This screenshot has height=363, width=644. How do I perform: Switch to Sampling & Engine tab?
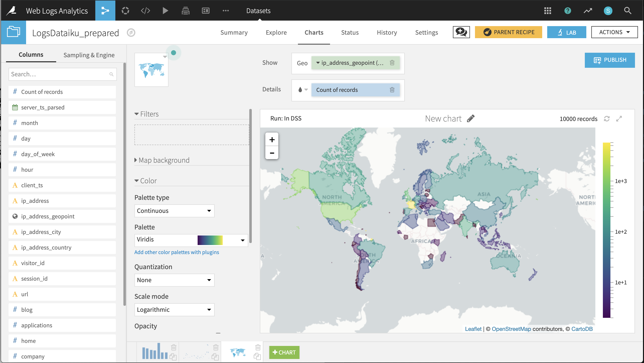point(89,55)
